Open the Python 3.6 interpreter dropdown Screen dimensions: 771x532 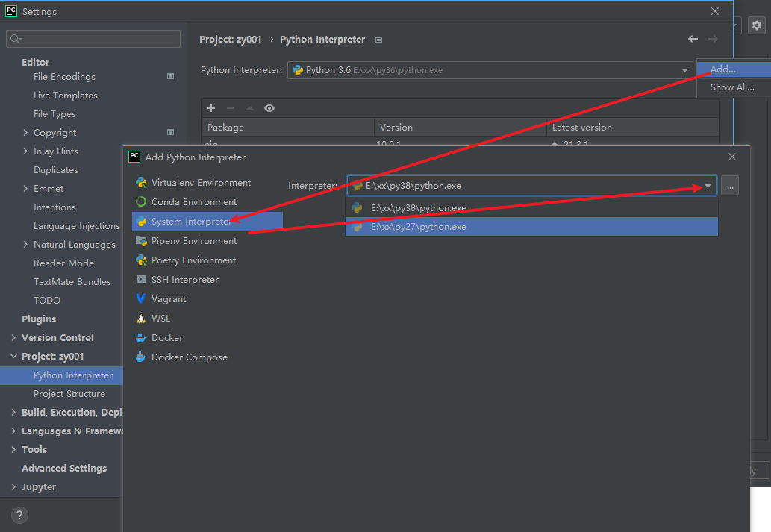[x=684, y=70]
